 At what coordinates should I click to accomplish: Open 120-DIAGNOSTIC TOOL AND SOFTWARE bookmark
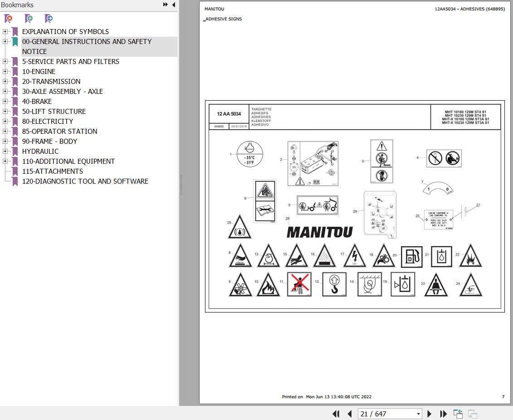(85, 181)
